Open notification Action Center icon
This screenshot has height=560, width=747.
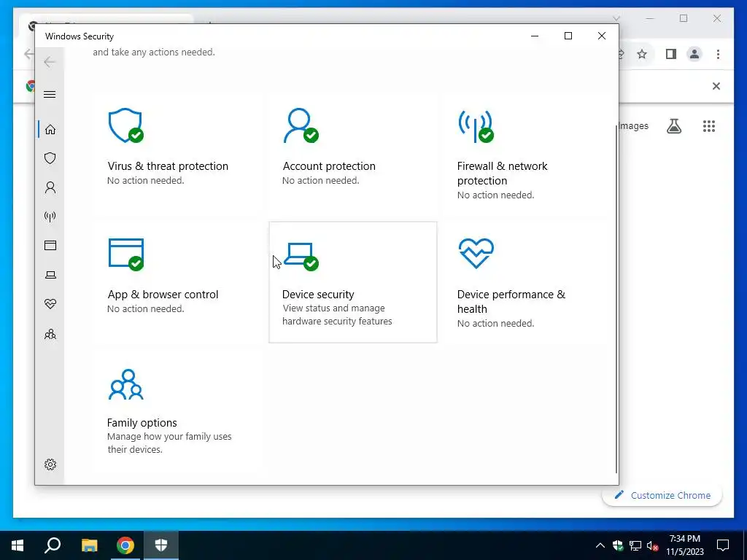click(x=723, y=545)
